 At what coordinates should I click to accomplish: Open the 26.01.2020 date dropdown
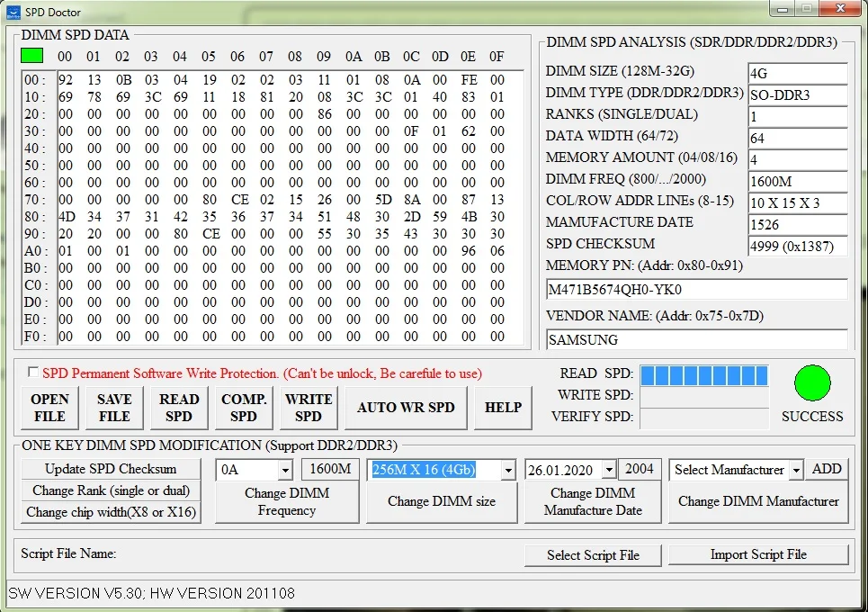coord(609,470)
